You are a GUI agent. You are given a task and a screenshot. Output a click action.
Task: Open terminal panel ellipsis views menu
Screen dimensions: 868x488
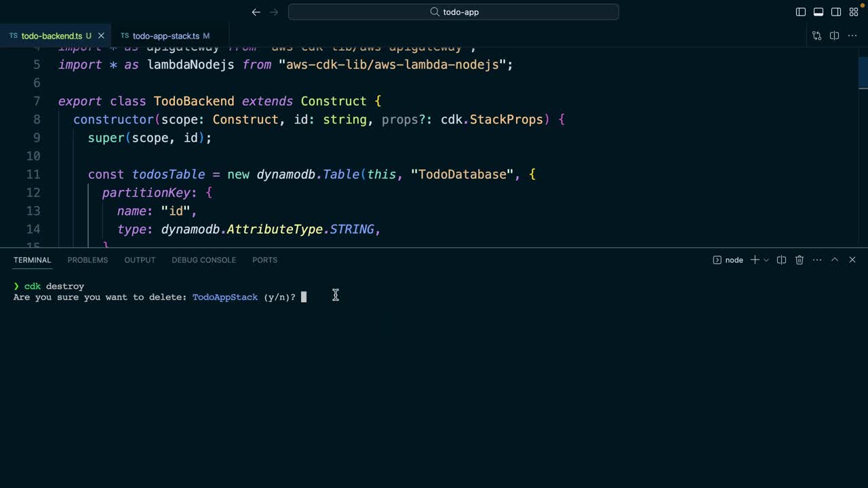click(817, 260)
